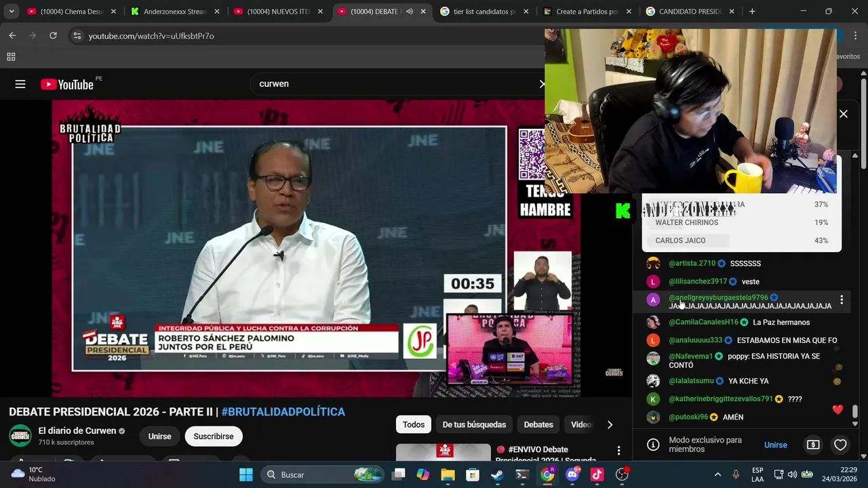868x488 pixels.
Task: Open Windows Start menu
Action: coord(245,474)
